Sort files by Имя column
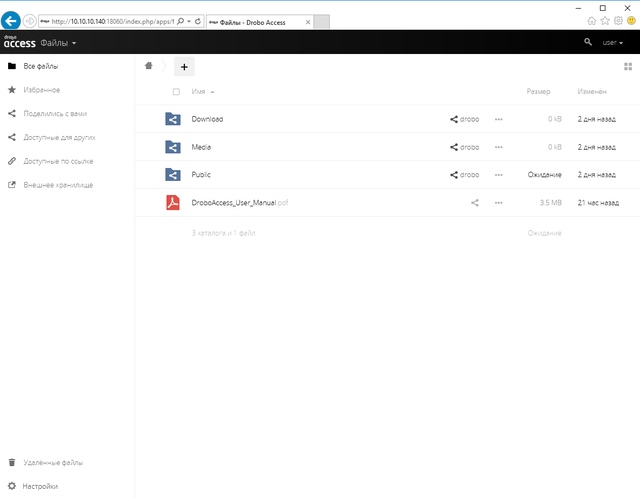The height and width of the screenshot is (498, 640). pos(199,92)
